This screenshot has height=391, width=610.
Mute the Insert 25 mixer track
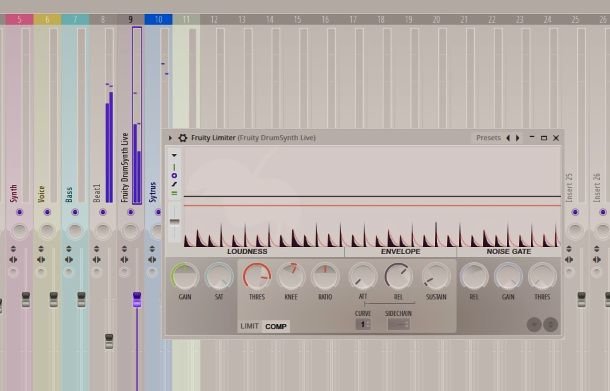point(575,212)
